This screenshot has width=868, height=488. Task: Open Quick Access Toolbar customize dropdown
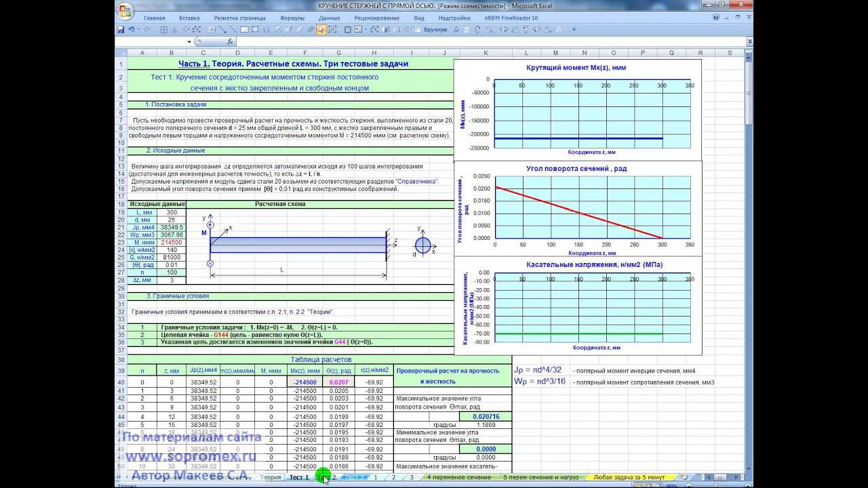coord(574,30)
